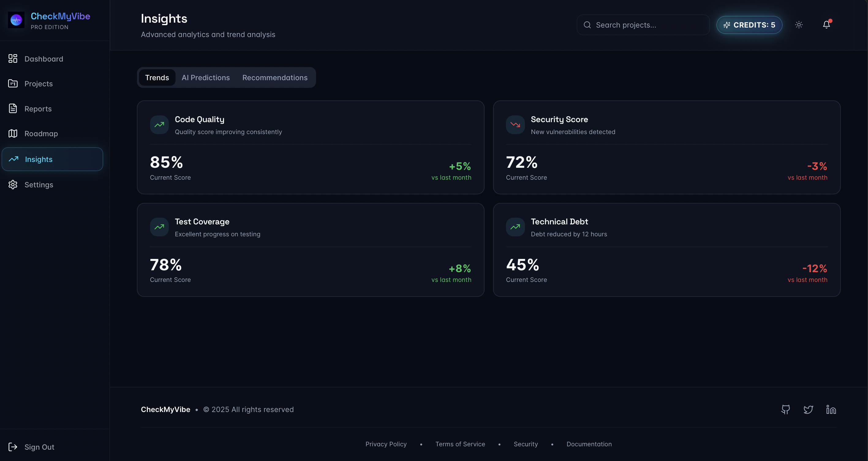Screen dimensions: 868x461
Task: Click the Code Quality uptrend icon
Action: coord(159,125)
